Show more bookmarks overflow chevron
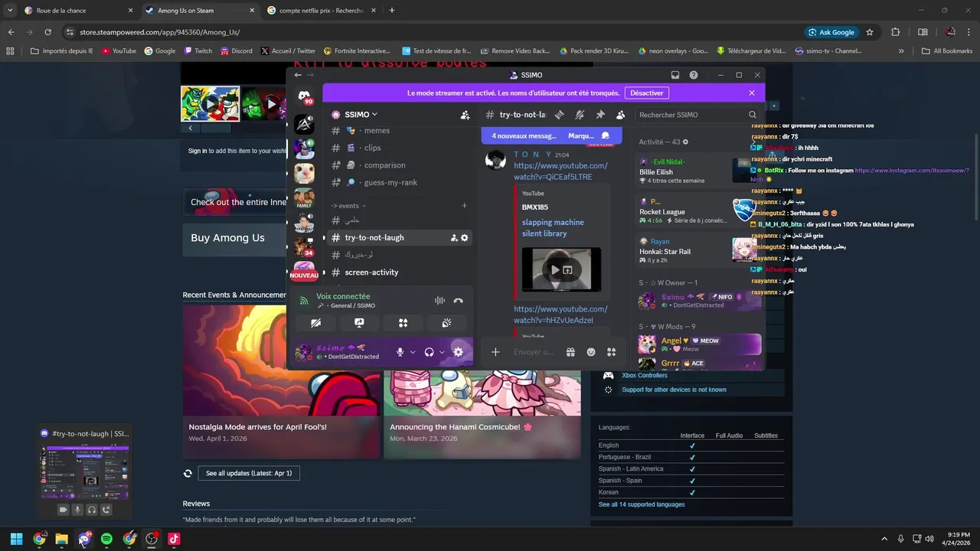 pyautogui.click(x=901, y=51)
